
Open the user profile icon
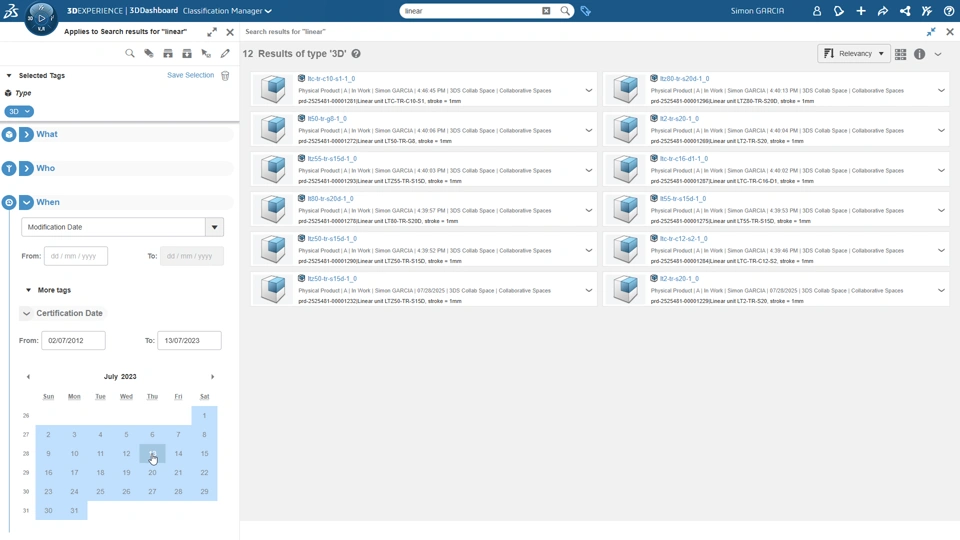pyautogui.click(x=817, y=11)
